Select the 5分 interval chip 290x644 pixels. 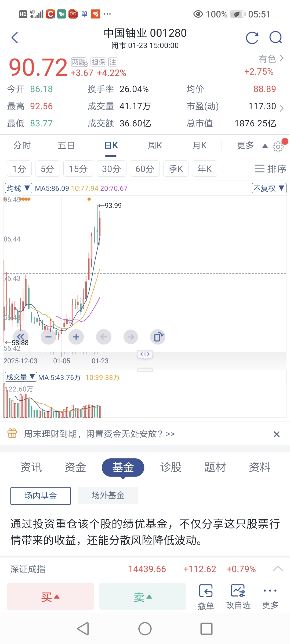[x=47, y=169]
